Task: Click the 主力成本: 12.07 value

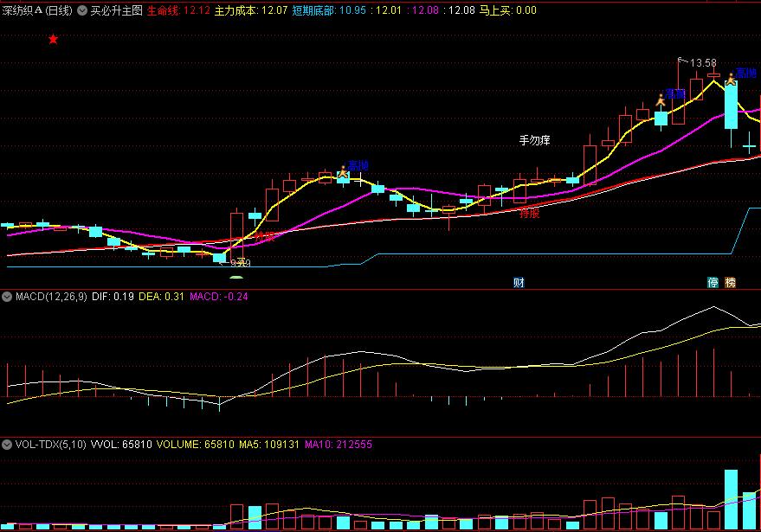Action: point(251,10)
